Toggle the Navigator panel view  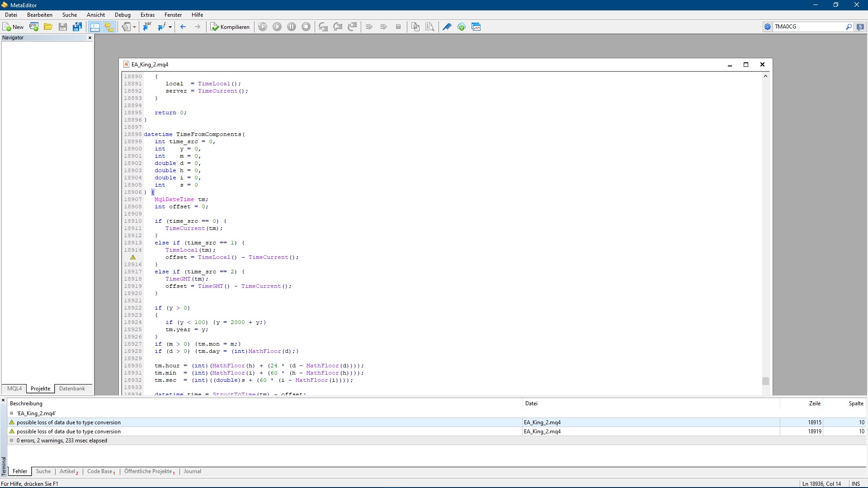[x=94, y=27]
